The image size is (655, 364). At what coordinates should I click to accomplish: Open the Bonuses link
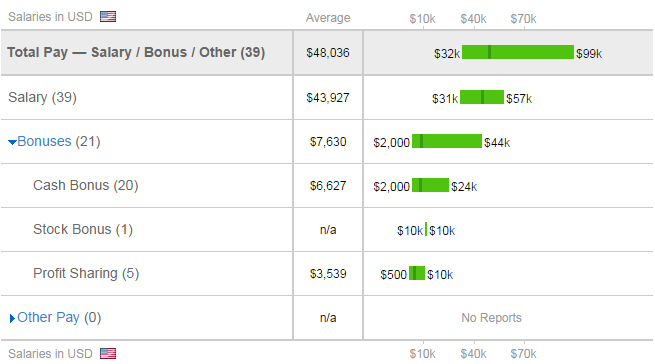point(44,141)
